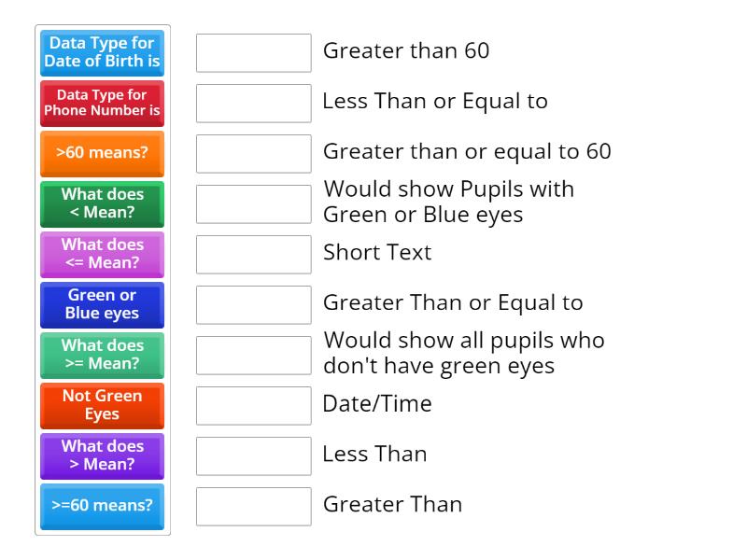Click the box next to 'Short Text'

254,255
